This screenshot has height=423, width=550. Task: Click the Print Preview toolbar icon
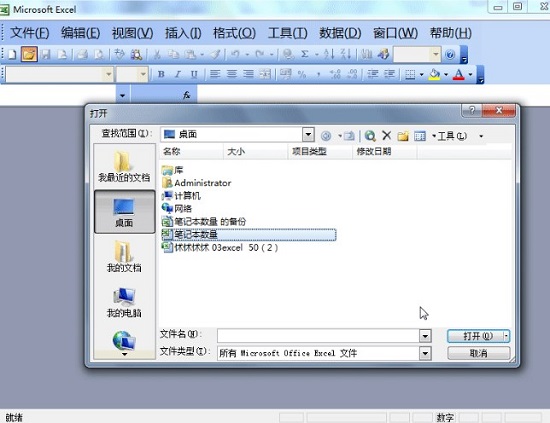click(99, 55)
